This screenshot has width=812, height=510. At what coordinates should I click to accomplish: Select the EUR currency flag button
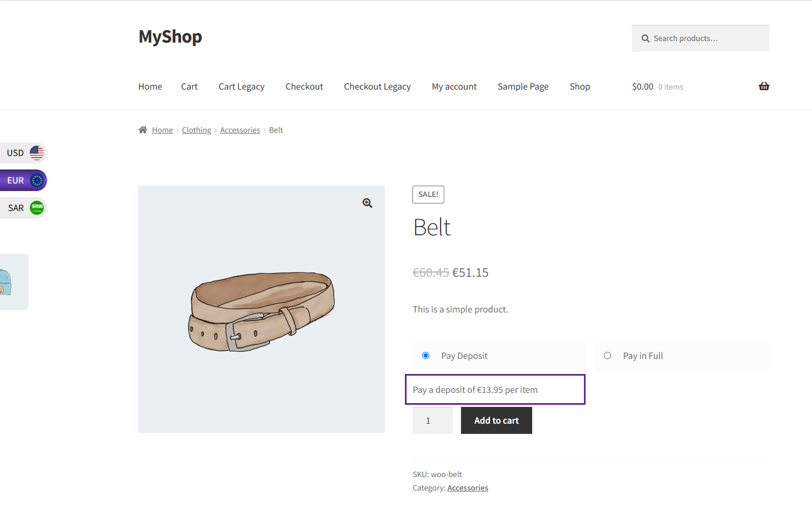tap(23, 180)
